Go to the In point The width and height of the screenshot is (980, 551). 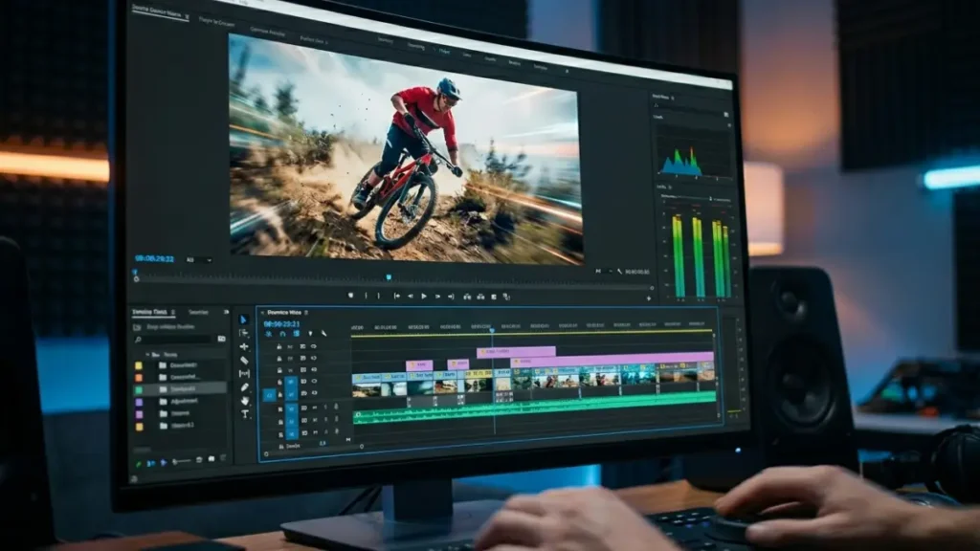(x=397, y=297)
